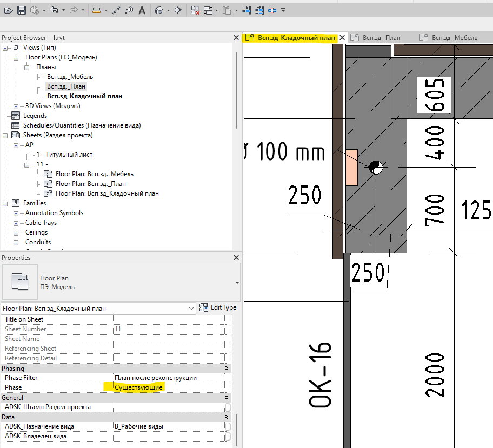Image resolution: width=493 pixels, height=448 pixels.
Task: Open the Customize Quick Access Toolbar dropdown
Action: (x=284, y=10)
